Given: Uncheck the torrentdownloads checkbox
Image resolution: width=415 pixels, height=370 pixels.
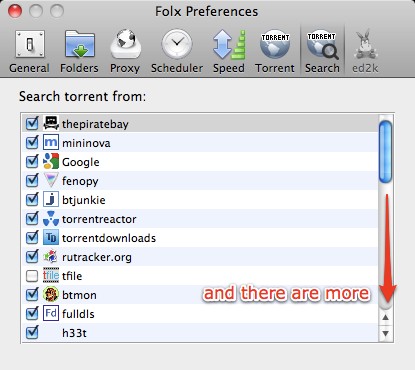Looking at the screenshot, I should [32, 238].
